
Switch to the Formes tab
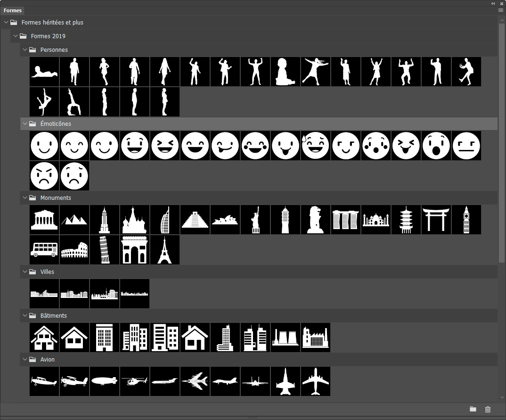pos(12,10)
